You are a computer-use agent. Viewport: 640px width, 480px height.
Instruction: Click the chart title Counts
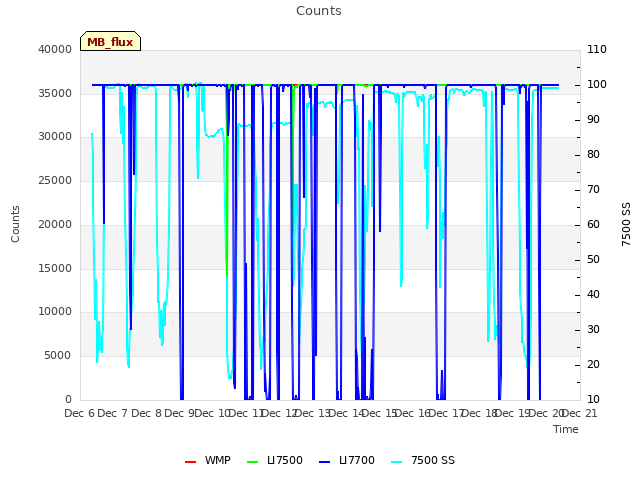(x=319, y=11)
